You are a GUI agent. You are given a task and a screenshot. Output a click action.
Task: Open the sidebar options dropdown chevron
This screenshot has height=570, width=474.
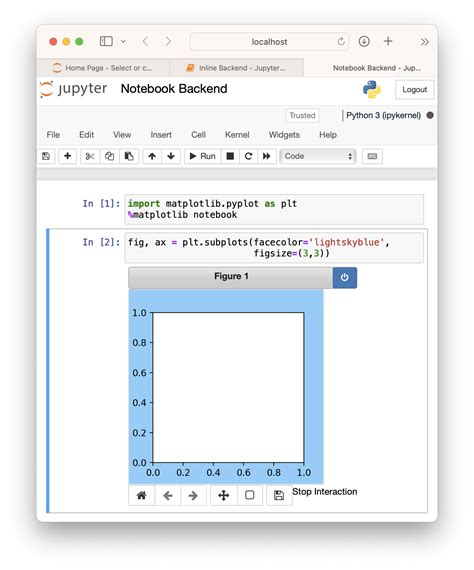click(124, 41)
